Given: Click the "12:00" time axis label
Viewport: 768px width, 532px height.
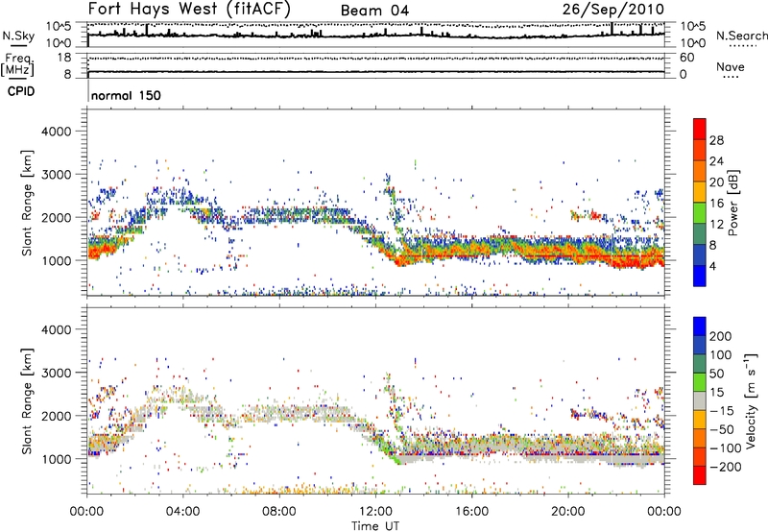Looking at the screenshot, I should coord(375,512).
